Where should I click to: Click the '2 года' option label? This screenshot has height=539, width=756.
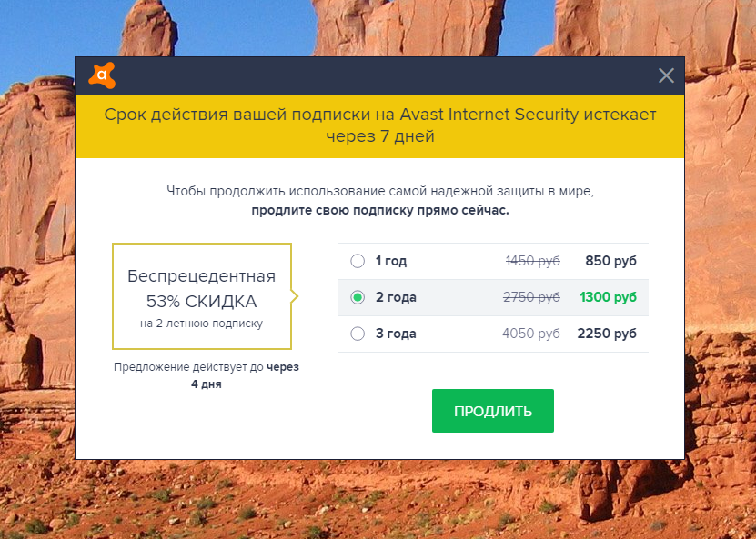396,297
